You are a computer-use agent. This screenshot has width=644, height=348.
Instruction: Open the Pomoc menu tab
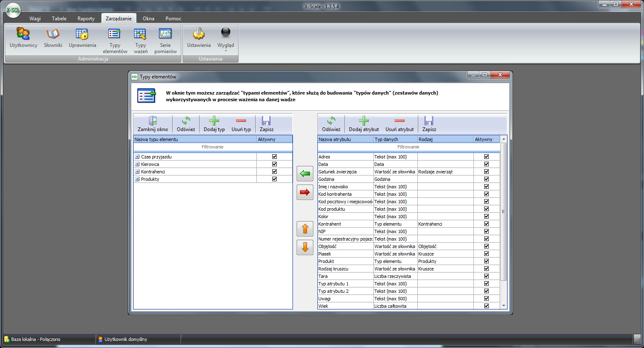(x=173, y=19)
